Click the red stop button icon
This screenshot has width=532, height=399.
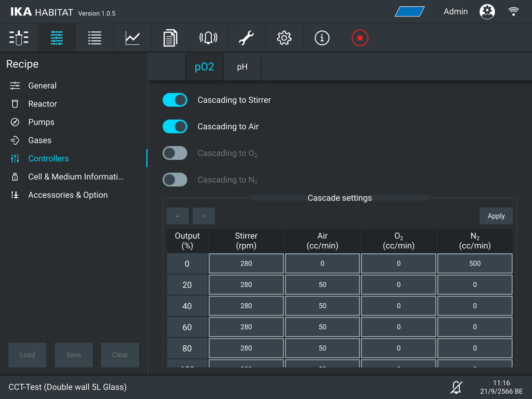coord(360,38)
